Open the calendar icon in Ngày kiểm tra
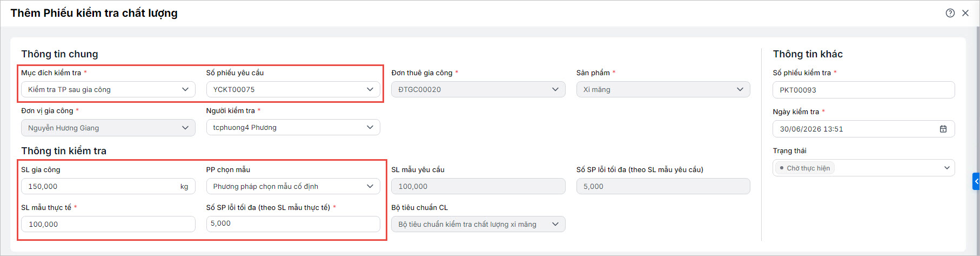The width and height of the screenshot is (980, 256). click(x=943, y=129)
